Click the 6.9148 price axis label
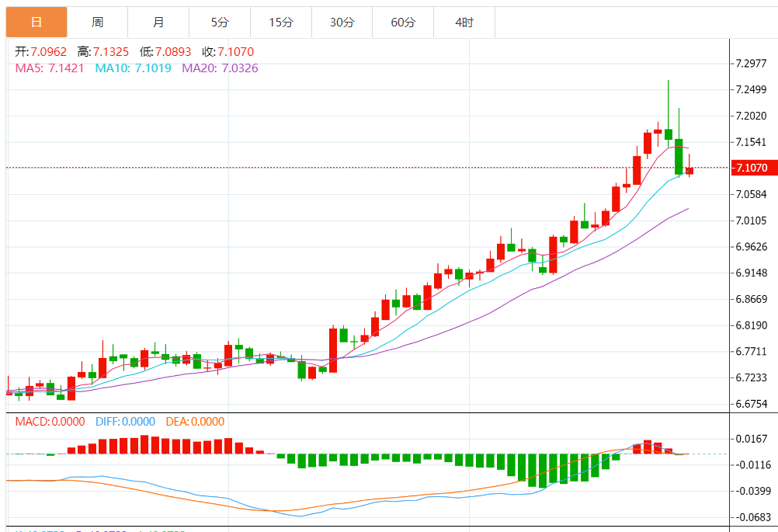 point(751,273)
